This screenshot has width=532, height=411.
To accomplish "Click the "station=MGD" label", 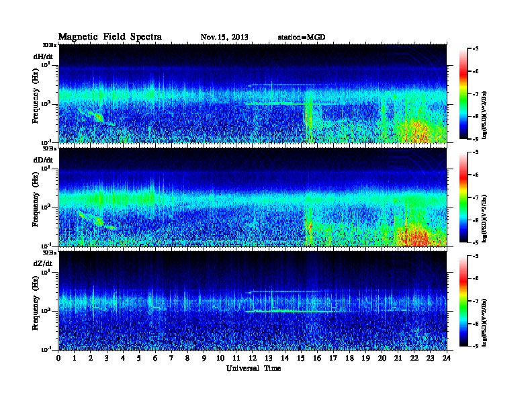I will click(x=302, y=37).
